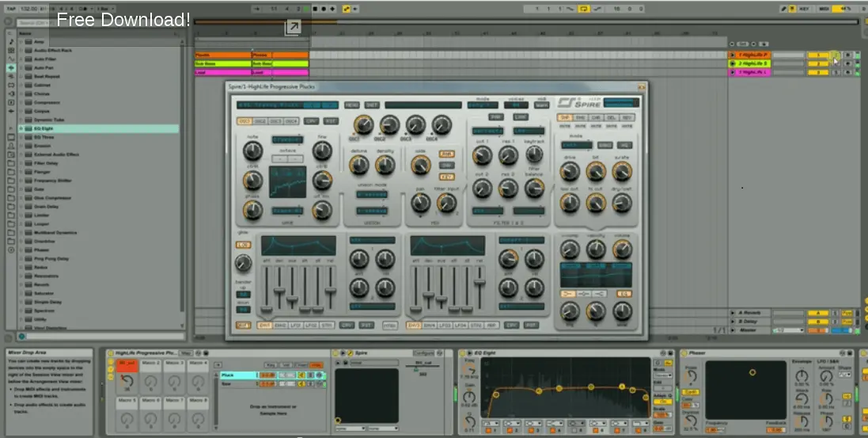Viewport: 868px width, 438px height.
Task: Toggle the KEY button in Spire mix section
Action: [x=447, y=177]
